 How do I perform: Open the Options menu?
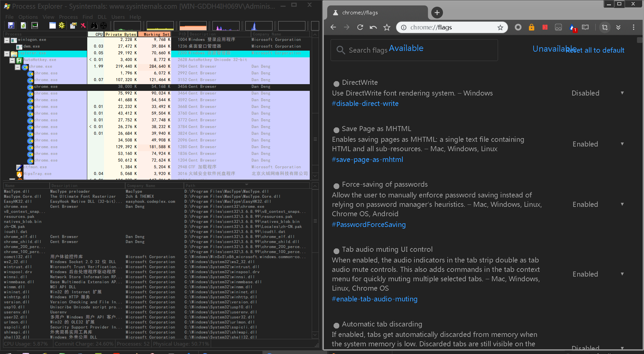click(x=28, y=17)
